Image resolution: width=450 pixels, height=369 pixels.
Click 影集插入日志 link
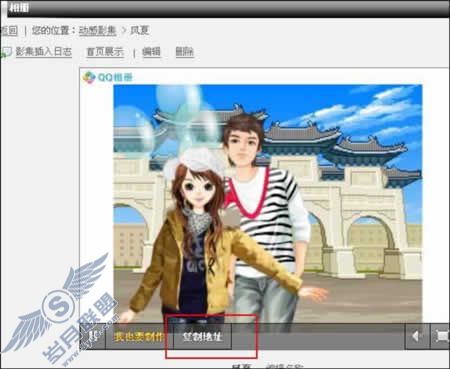click(x=44, y=52)
